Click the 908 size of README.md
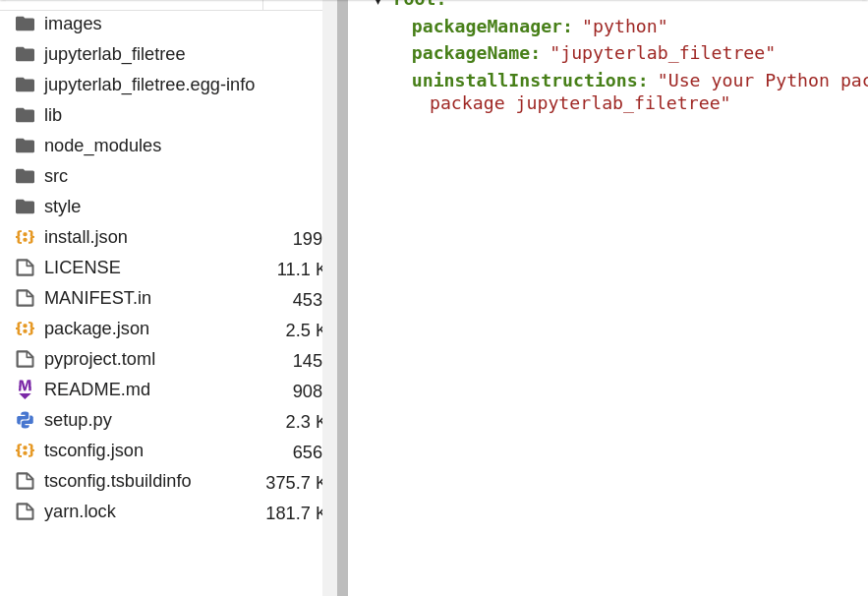 (x=308, y=391)
